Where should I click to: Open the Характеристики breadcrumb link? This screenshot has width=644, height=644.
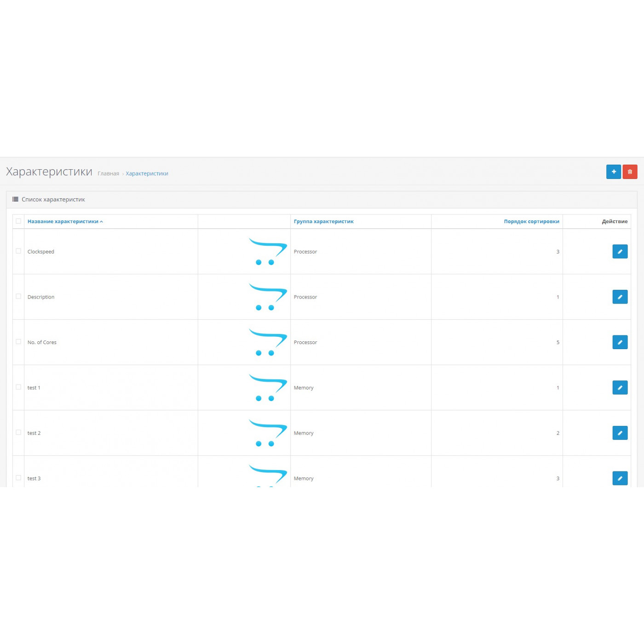point(147,174)
